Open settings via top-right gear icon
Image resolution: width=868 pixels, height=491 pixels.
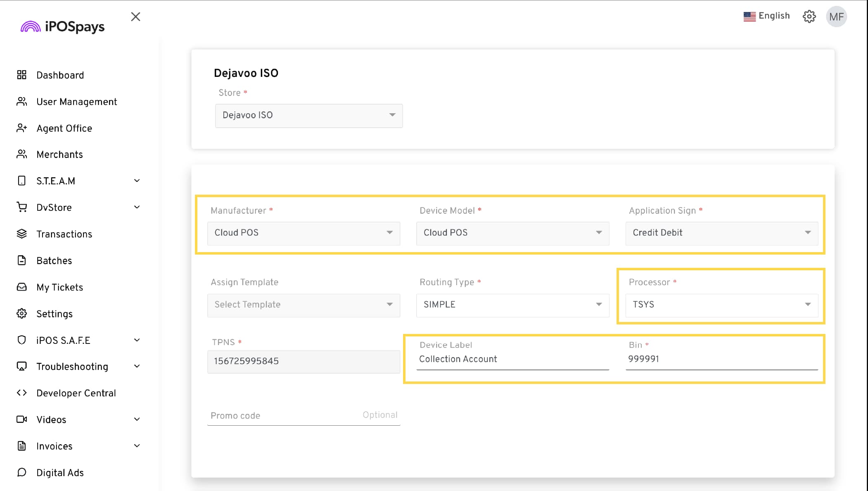[809, 17]
